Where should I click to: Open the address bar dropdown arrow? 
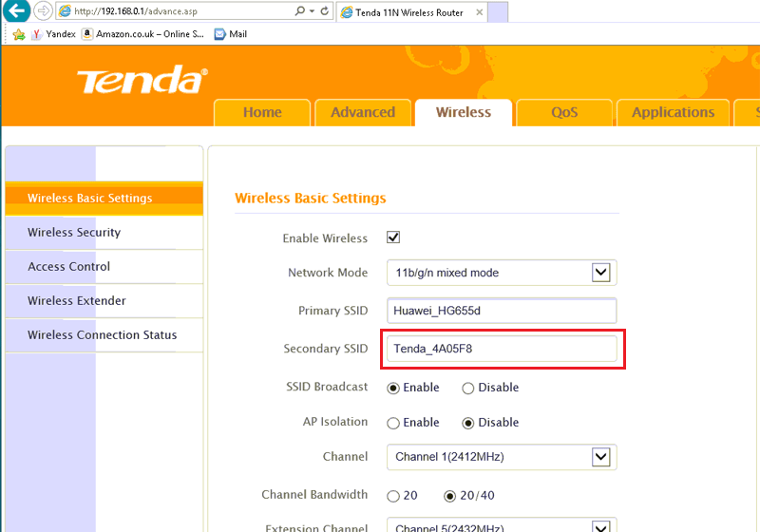pos(313,11)
